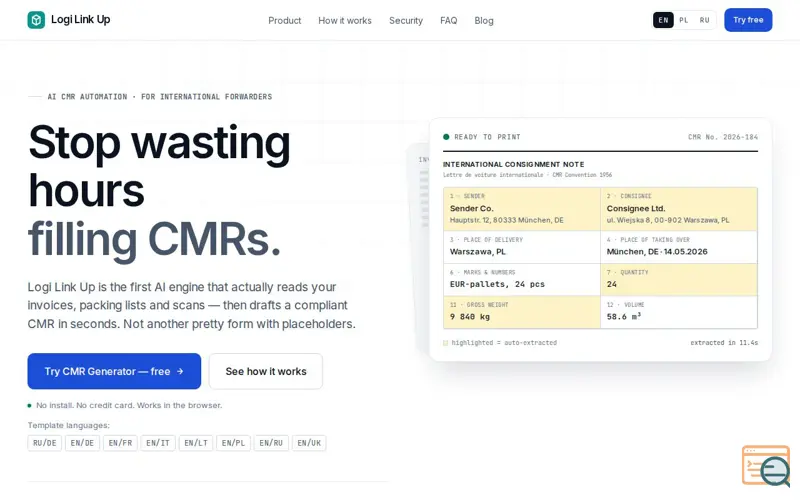The image size is (800, 500).
Task: Click the quantity value 24
Action: 611,284
